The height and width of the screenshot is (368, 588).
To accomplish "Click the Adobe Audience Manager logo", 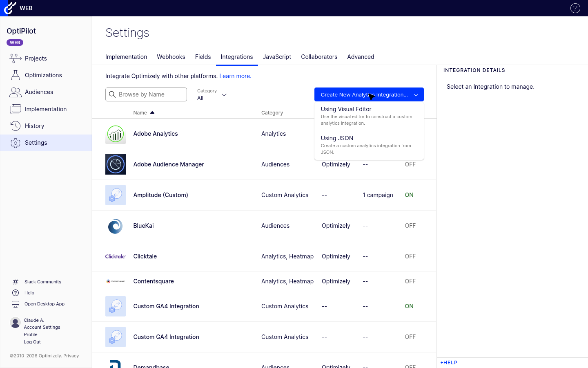I will point(116,164).
